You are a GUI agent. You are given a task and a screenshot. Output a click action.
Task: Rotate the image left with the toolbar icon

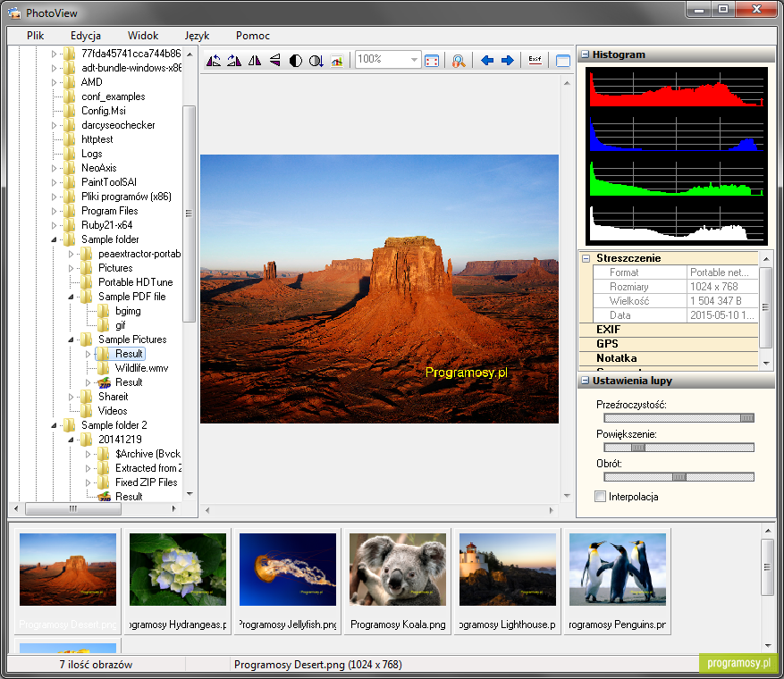(x=214, y=61)
